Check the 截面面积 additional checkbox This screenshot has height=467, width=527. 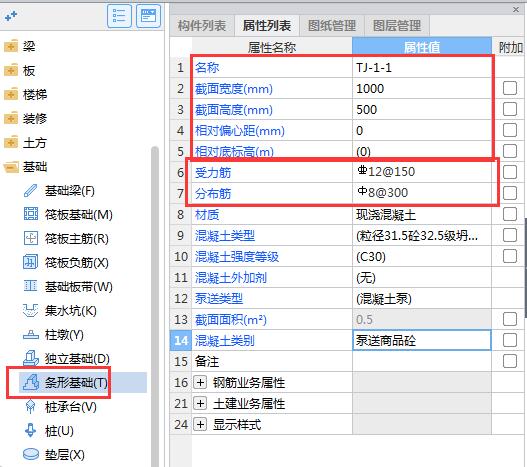[510, 319]
